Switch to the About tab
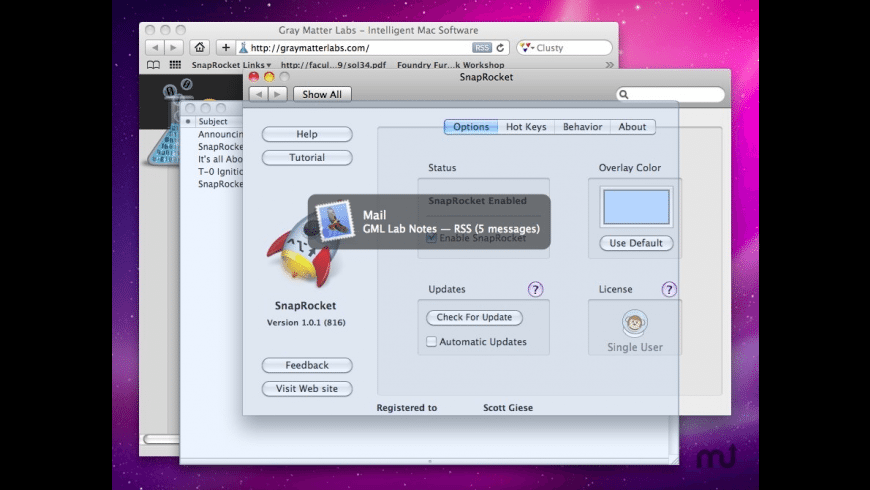Viewport: 870px width, 490px height. tap(632, 127)
